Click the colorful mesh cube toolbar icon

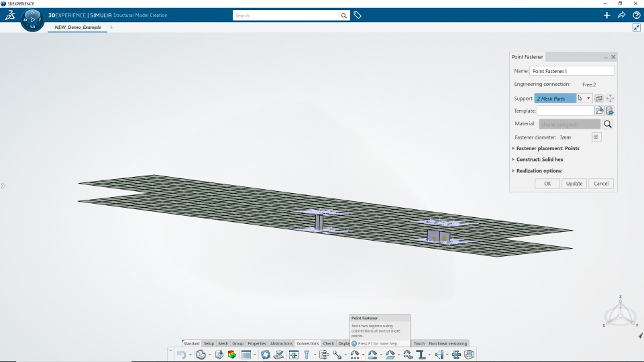tap(232, 355)
